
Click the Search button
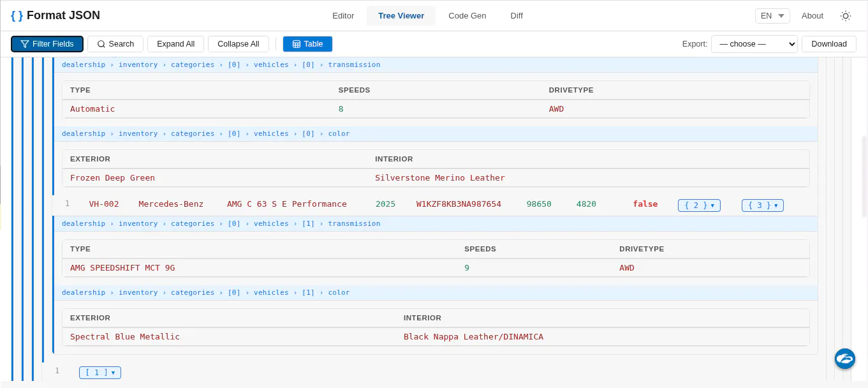[115, 44]
